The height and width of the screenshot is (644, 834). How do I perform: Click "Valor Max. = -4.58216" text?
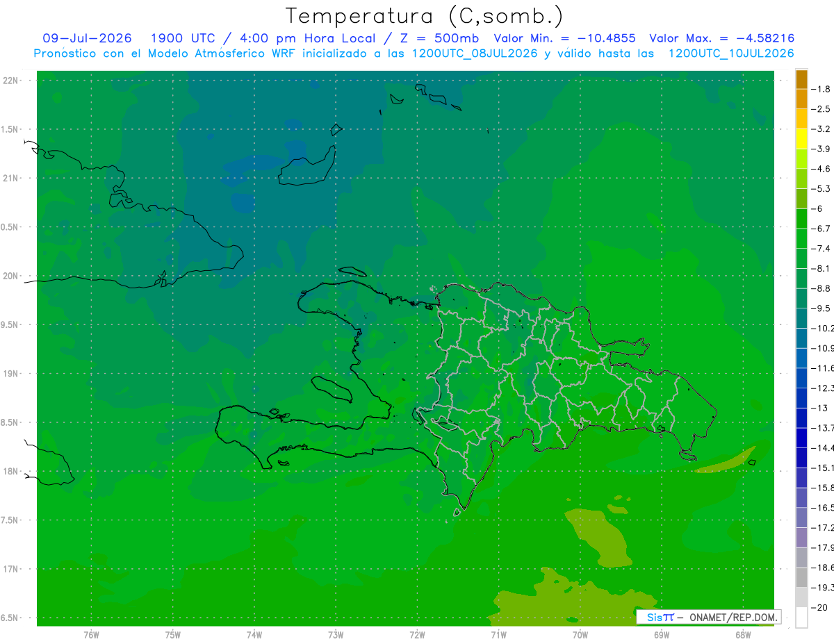pos(721,38)
